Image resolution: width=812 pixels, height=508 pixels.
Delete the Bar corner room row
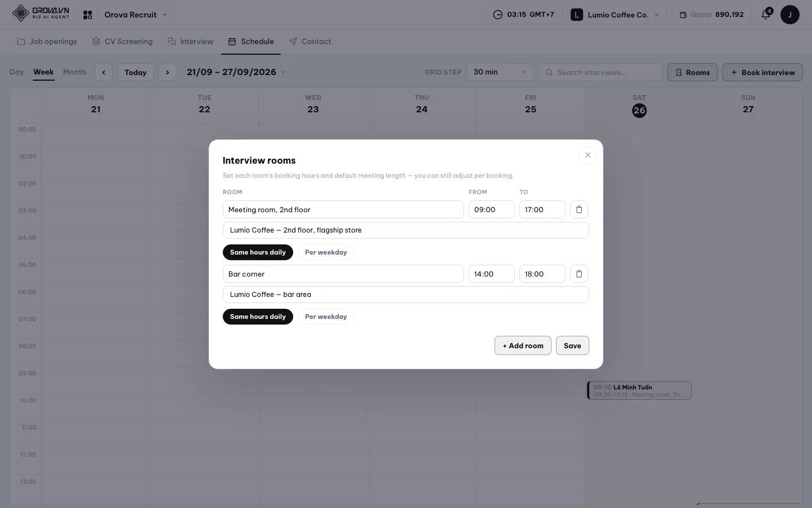[579, 274]
